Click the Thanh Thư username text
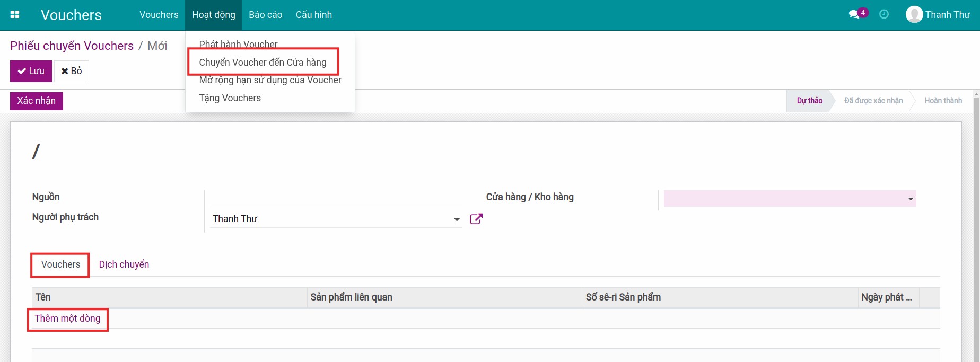980x362 pixels. point(948,15)
